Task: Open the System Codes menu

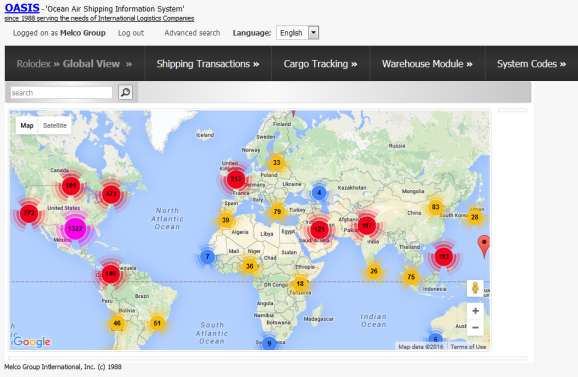Action: point(532,64)
